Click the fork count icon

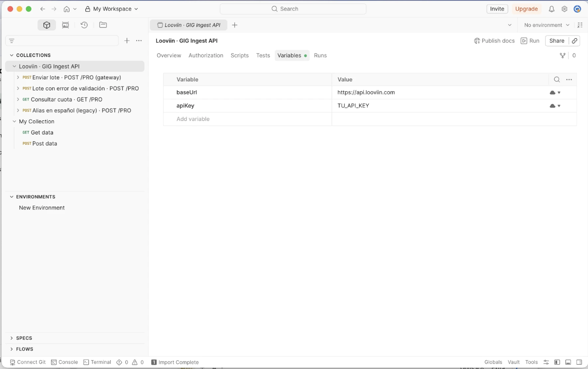pos(562,55)
